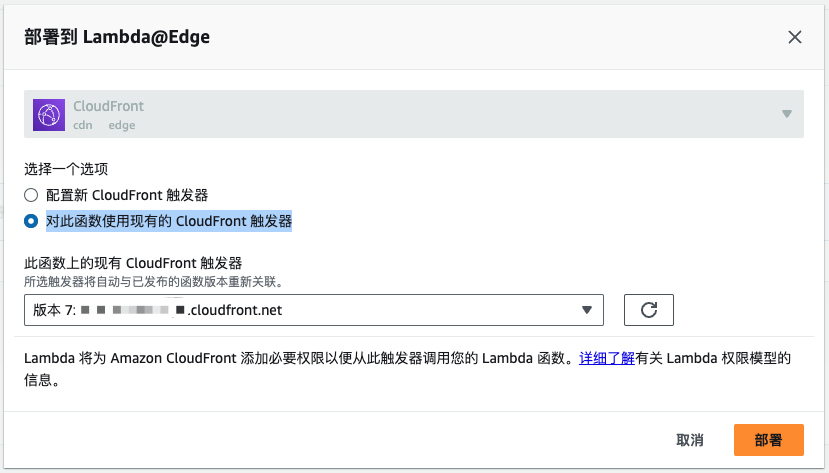Click the dialog title 部署到 Lambda@Edge

(116, 37)
